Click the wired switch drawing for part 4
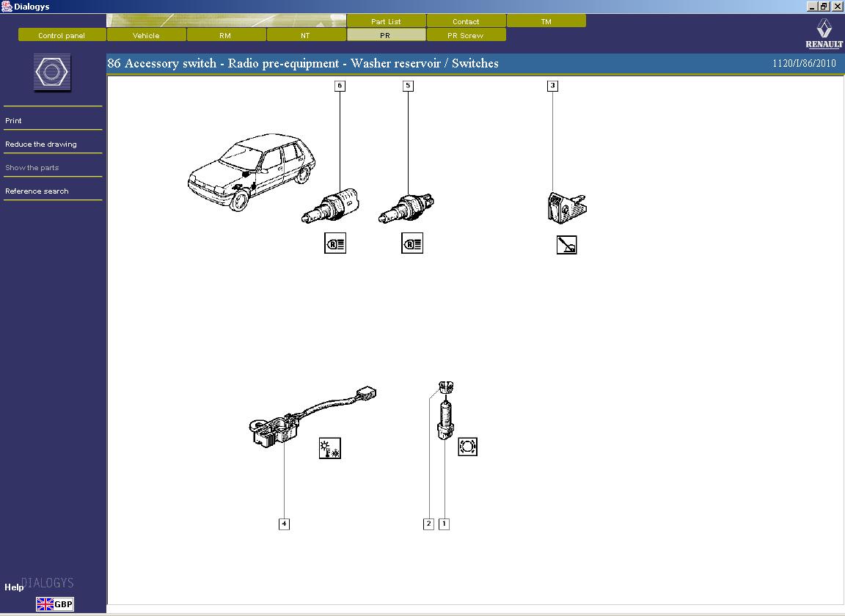Viewport: 845px width, 616px height. pos(312,416)
